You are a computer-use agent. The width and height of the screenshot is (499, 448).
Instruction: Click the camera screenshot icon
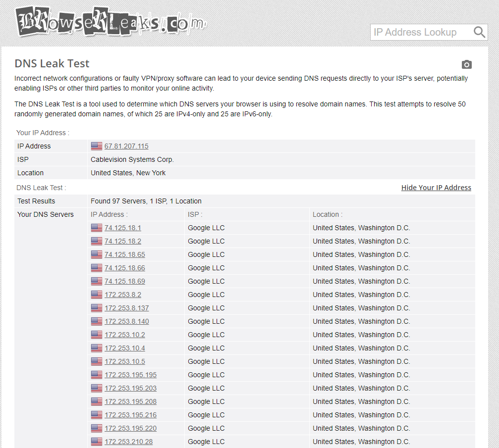(466, 64)
